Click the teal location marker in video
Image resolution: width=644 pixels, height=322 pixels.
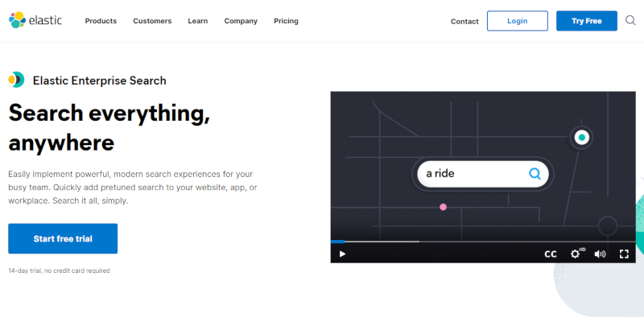pyautogui.click(x=581, y=138)
